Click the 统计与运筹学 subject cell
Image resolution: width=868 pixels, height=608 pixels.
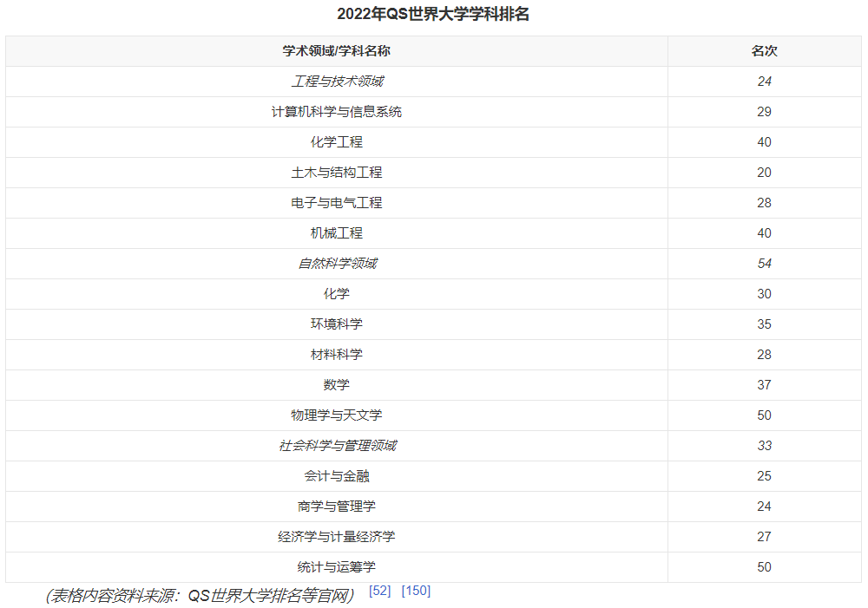pos(337,567)
